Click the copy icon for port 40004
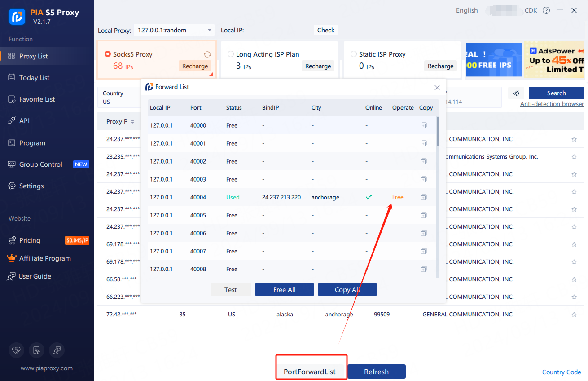This screenshot has width=588, height=381. [423, 197]
